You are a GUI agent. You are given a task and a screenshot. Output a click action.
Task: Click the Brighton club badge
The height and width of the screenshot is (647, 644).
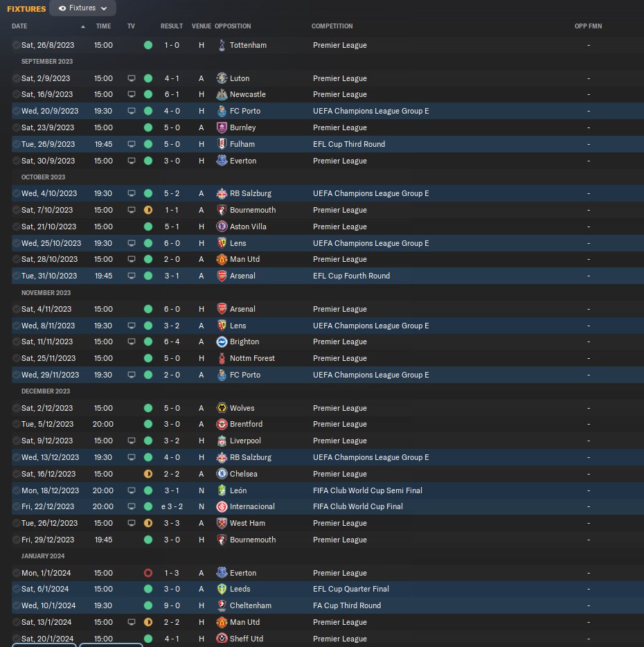222,342
